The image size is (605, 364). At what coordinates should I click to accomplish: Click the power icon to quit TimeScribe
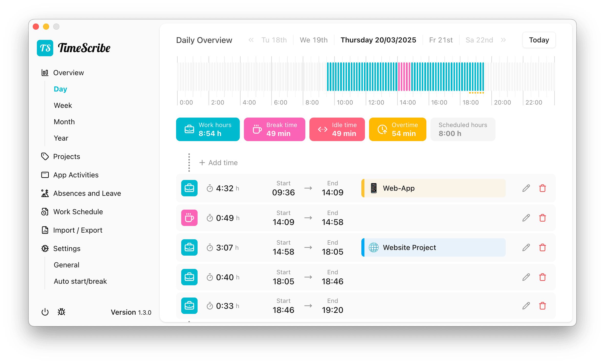coord(45,312)
